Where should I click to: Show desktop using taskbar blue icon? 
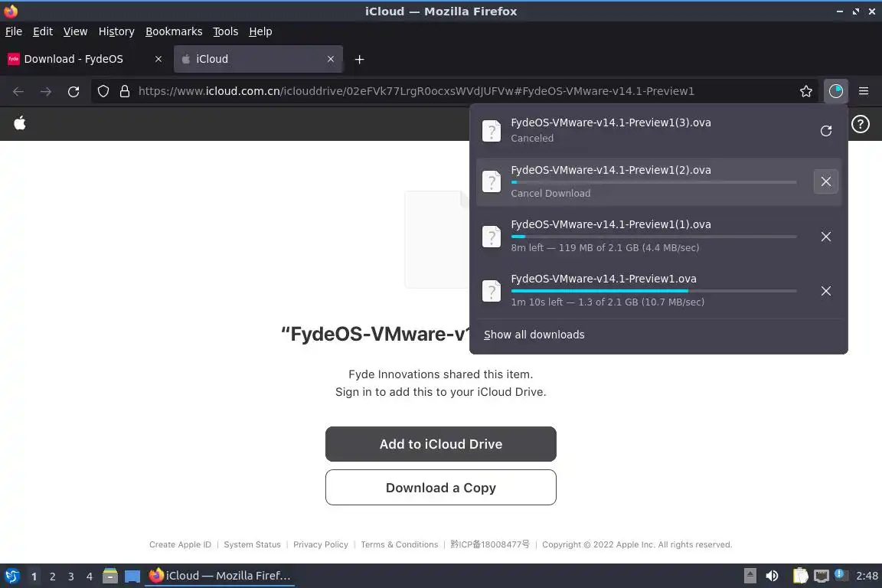coord(132,577)
